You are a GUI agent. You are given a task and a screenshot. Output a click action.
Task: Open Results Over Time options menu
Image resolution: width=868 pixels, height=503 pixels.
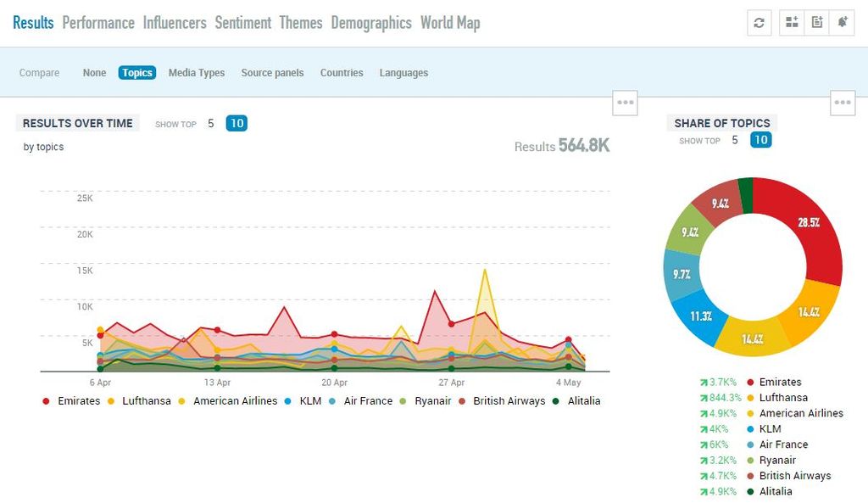(626, 103)
